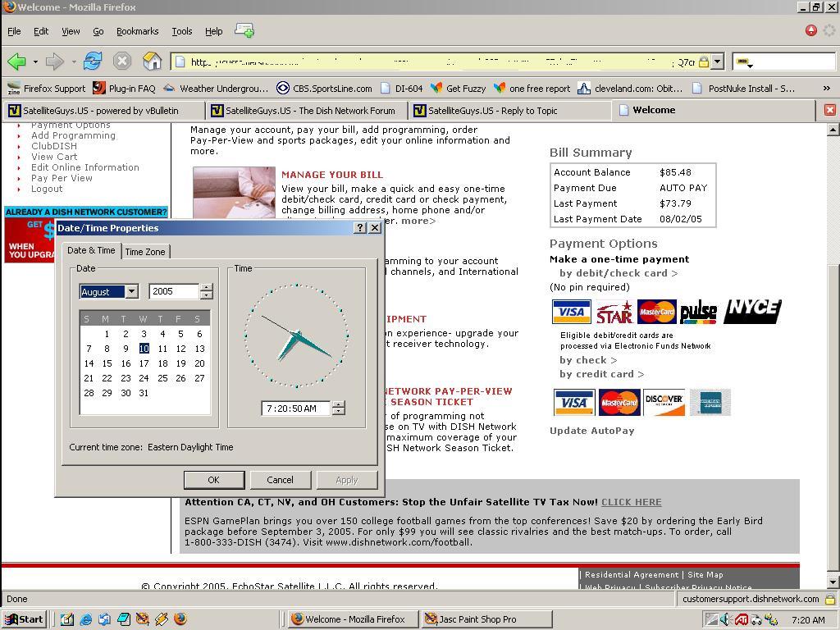Open the Back history dropdown arrow
Image resolution: width=840 pixels, height=630 pixels.
(x=35, y=62)
